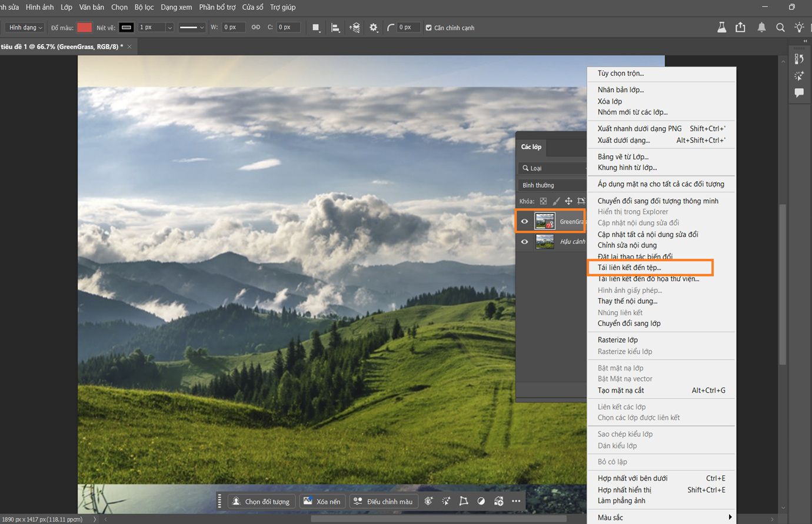Click the share export icon at top right
The image size is (812, 524).
(x=740, y=28)
